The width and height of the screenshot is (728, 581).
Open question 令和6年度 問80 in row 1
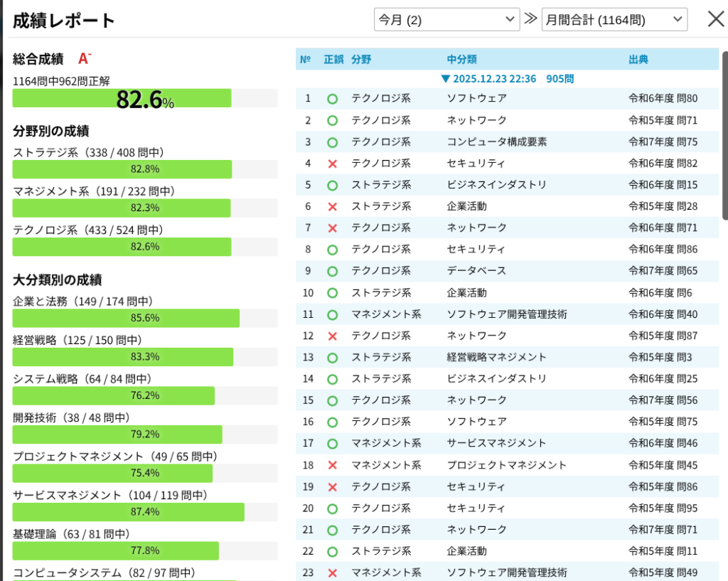pos(663,99)
